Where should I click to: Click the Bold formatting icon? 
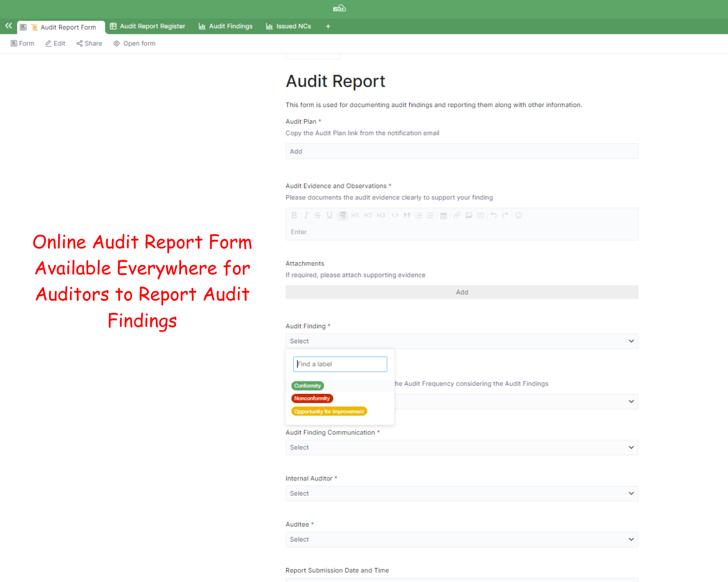tap(294, 215)
